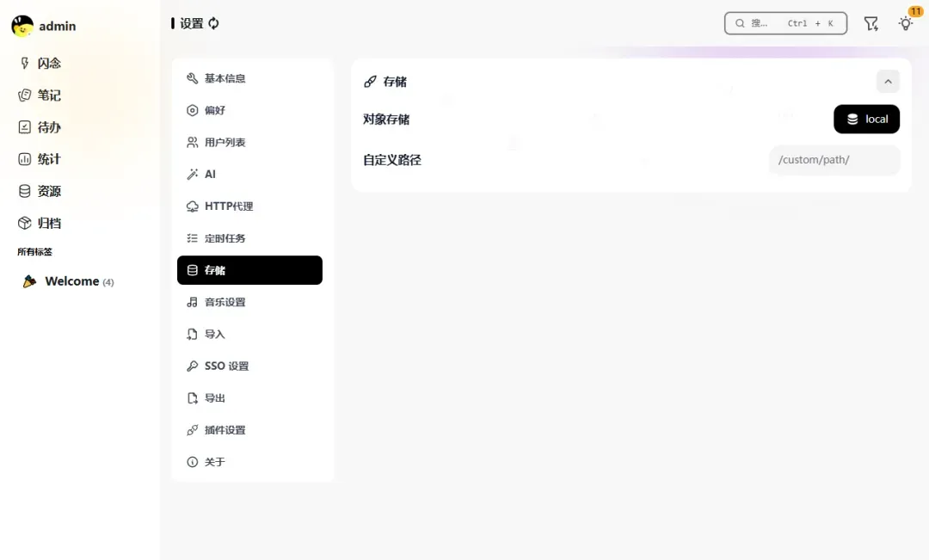Click the plug icon in 存储 header
The image size is (929, 560).
[x=370, y=82]
